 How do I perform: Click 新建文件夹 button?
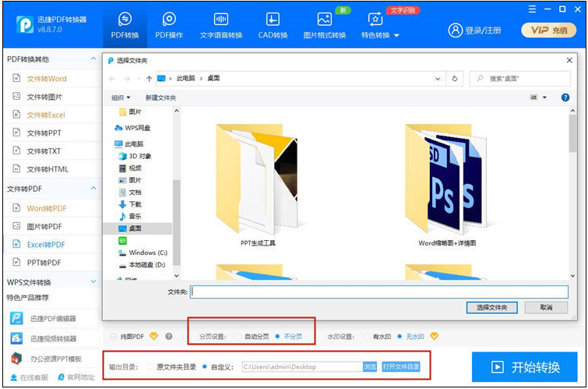click(x=160, y=97)
